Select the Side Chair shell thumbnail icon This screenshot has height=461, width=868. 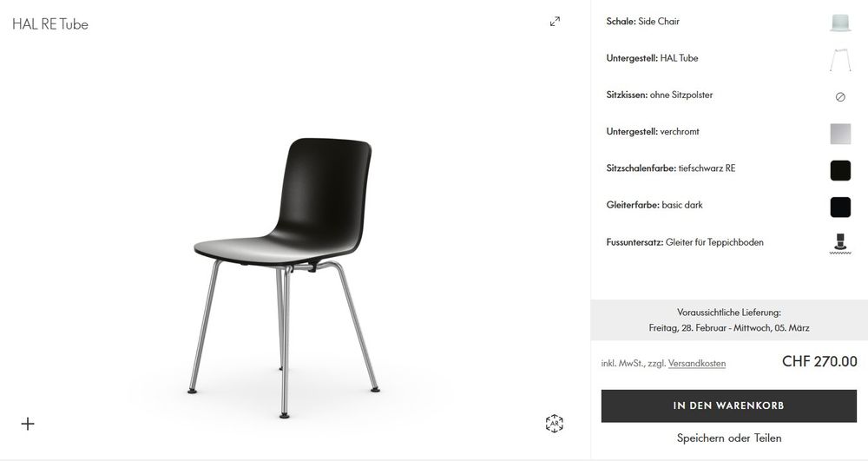click(x=840, y=23)
